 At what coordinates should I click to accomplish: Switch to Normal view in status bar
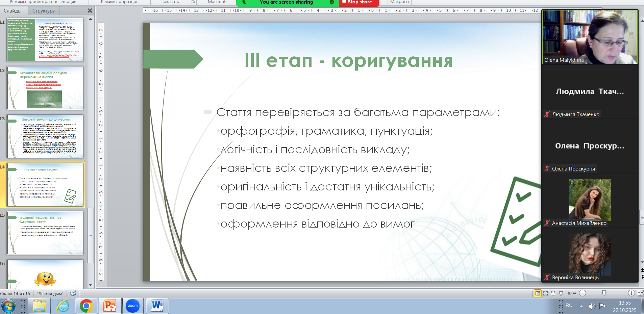pos(538,293)
